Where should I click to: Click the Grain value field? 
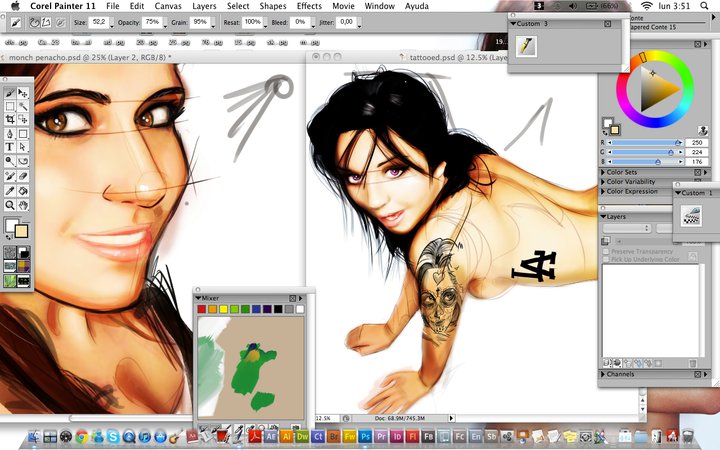click(199, 22)
